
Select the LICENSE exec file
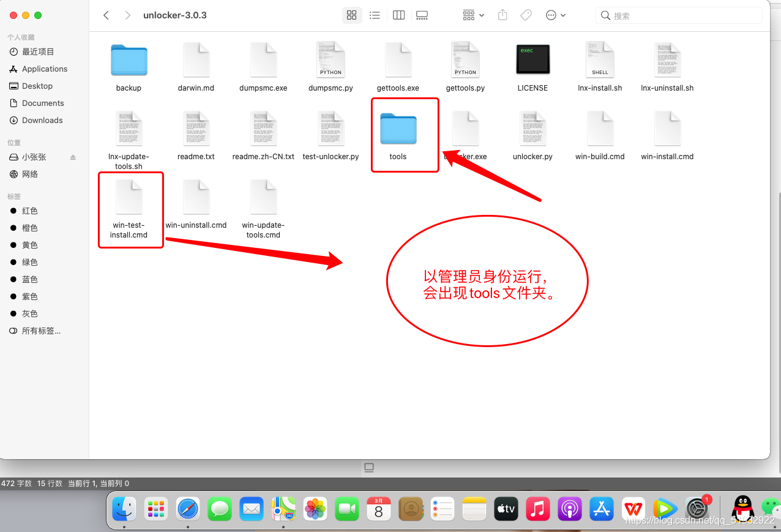(532, 60)
